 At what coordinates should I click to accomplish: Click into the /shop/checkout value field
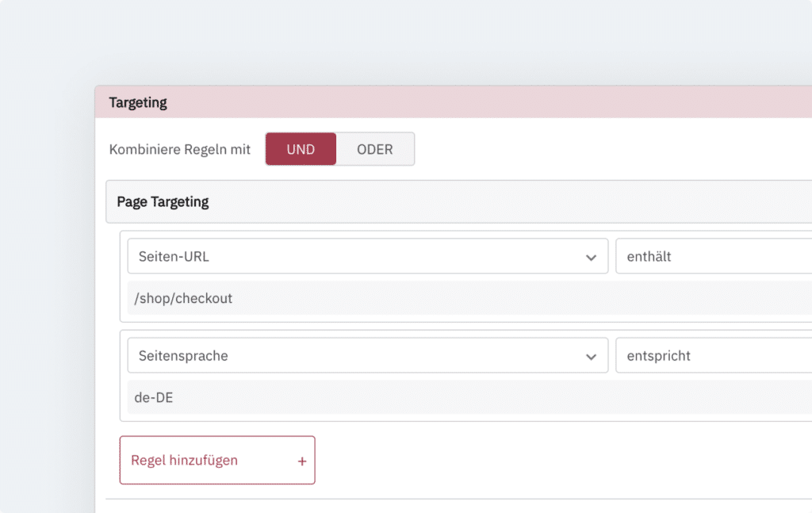click(x=468, y=298)
